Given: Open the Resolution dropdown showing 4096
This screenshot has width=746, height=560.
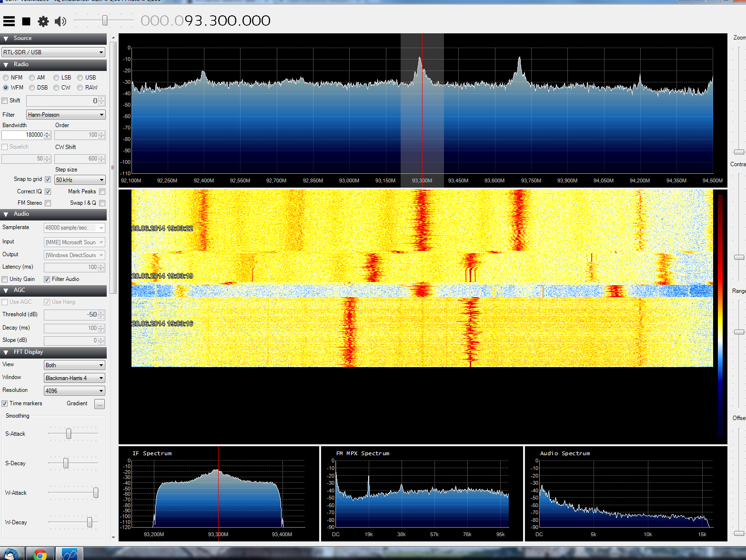Looking at the screenshot, I should point(74,391).
